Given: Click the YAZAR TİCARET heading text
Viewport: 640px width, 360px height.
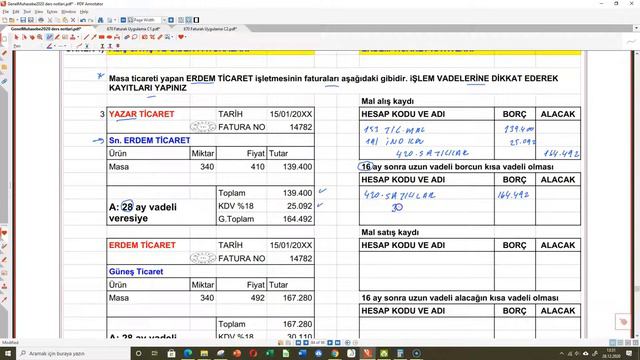Looking at the screenshot, I should (141, 114).
